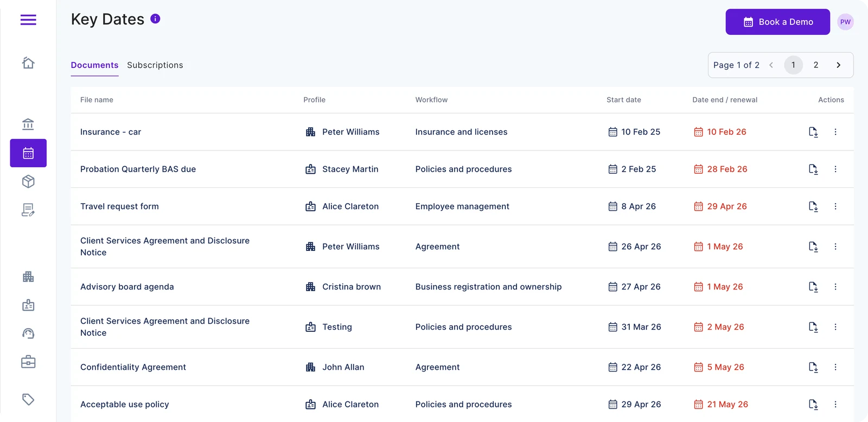Viewport: 868px width, 422px height.
Task: Click the John Allan profile
Action: point(343,367)
